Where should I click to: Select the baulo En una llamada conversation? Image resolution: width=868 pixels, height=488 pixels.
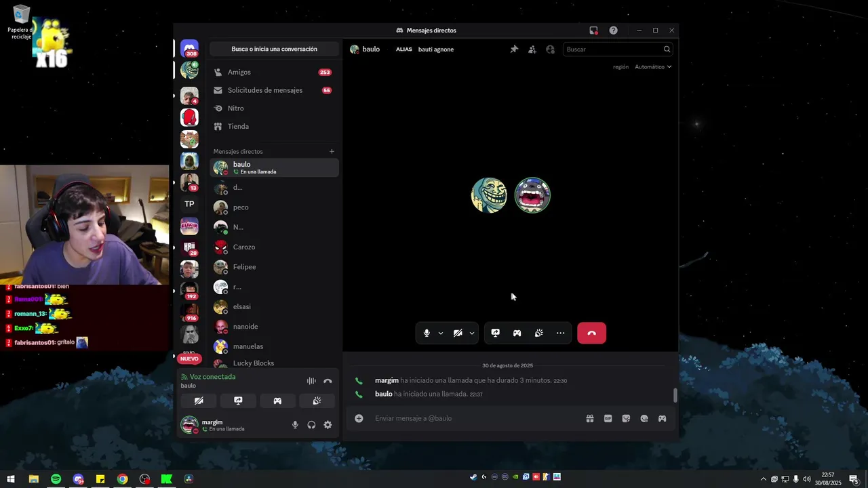tap(274, 167)
